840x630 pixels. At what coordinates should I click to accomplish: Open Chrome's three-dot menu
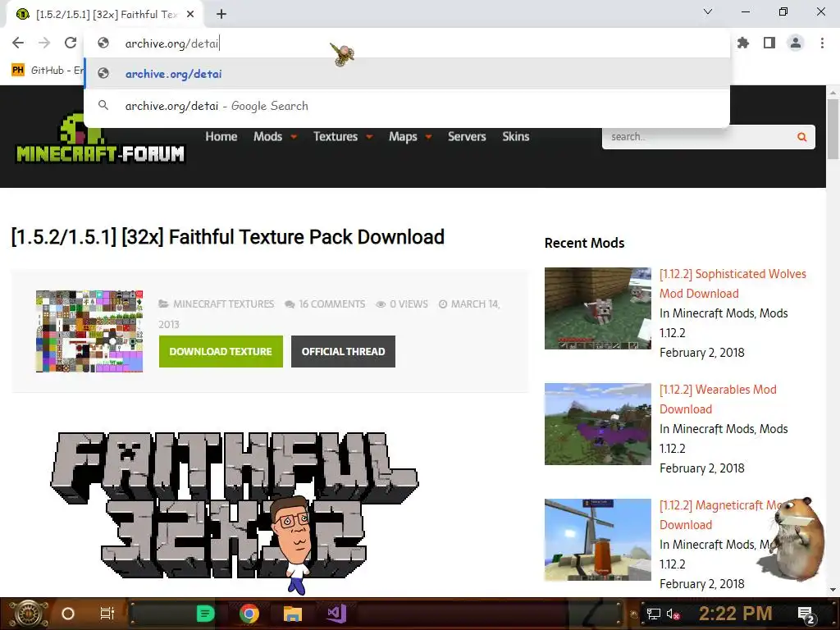(x=822, y=43)
